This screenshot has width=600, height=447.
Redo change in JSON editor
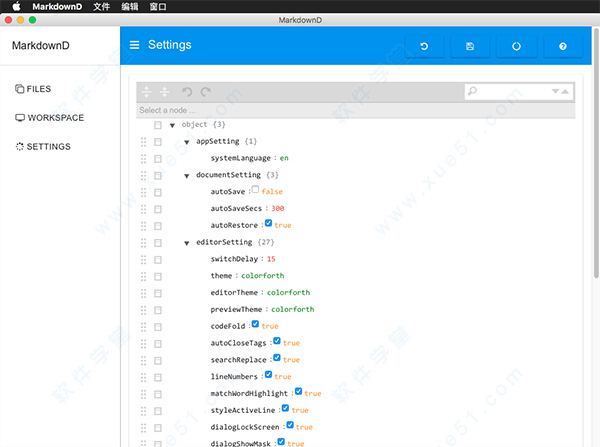click(x=206, y=92)
